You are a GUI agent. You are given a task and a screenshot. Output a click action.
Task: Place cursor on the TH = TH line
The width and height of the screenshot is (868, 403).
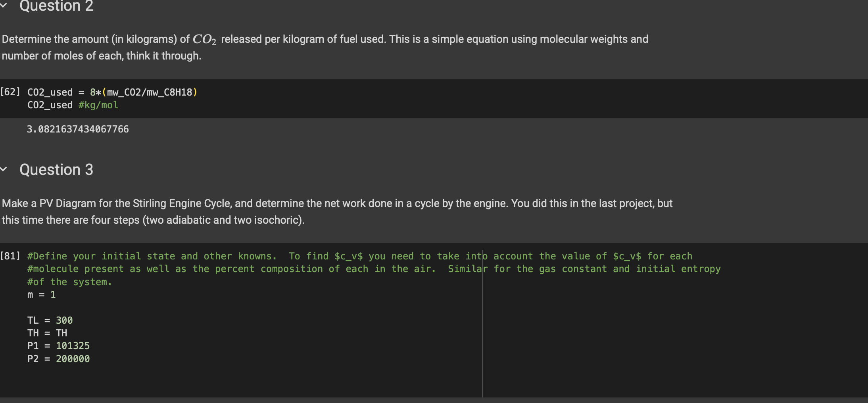pos(47,333)
